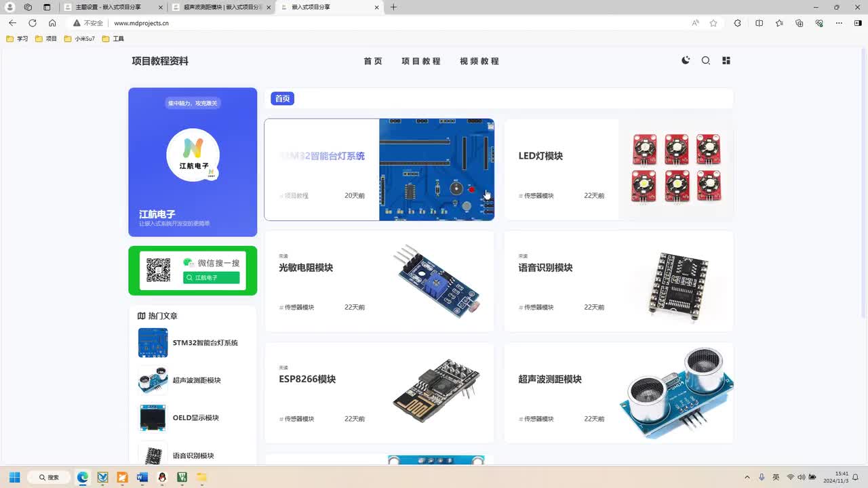Viewport: 868px width, 488px height.
Task: Open the 项目教程 navigation menu item
Action: [421, 61]
